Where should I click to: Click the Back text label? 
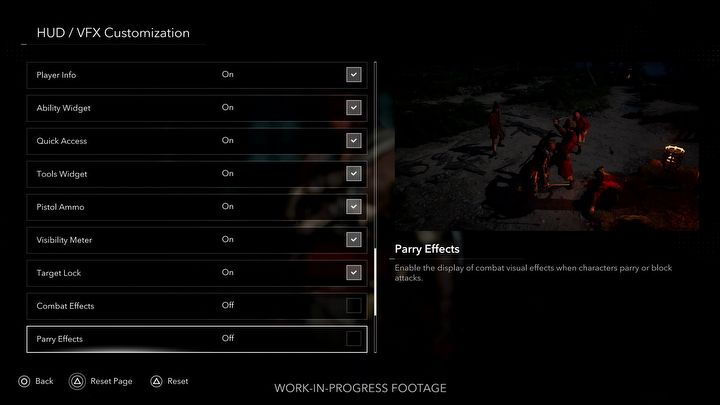[44, 381]
